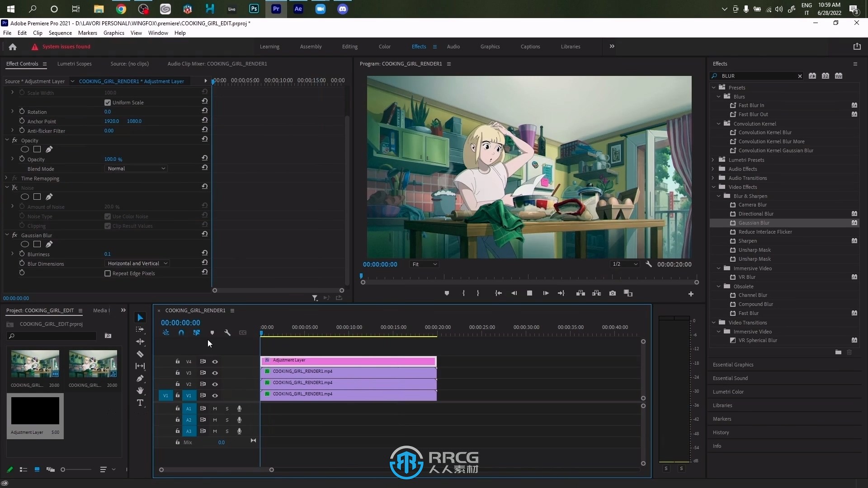
Task: Select the Type tool
Action: [140, 403]
